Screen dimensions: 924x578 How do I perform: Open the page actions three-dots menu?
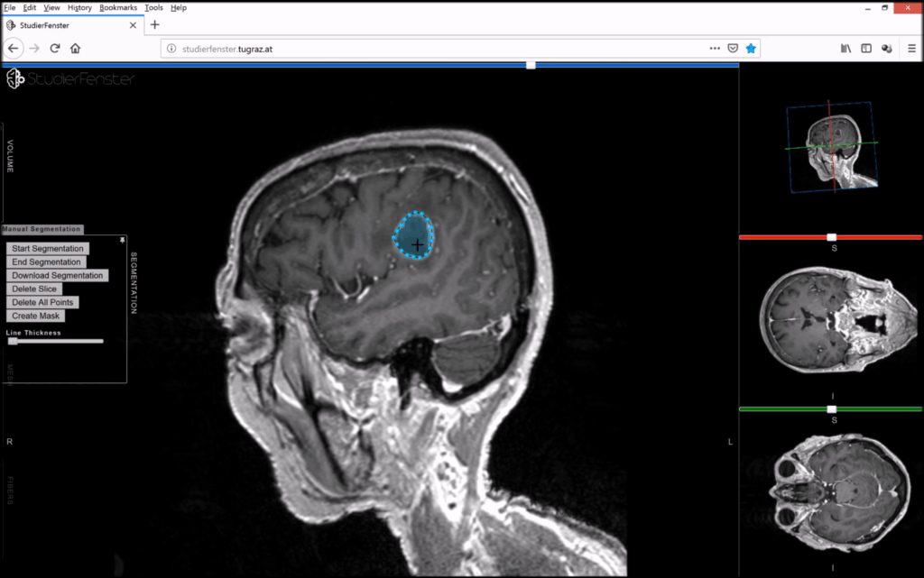[715, 49]
